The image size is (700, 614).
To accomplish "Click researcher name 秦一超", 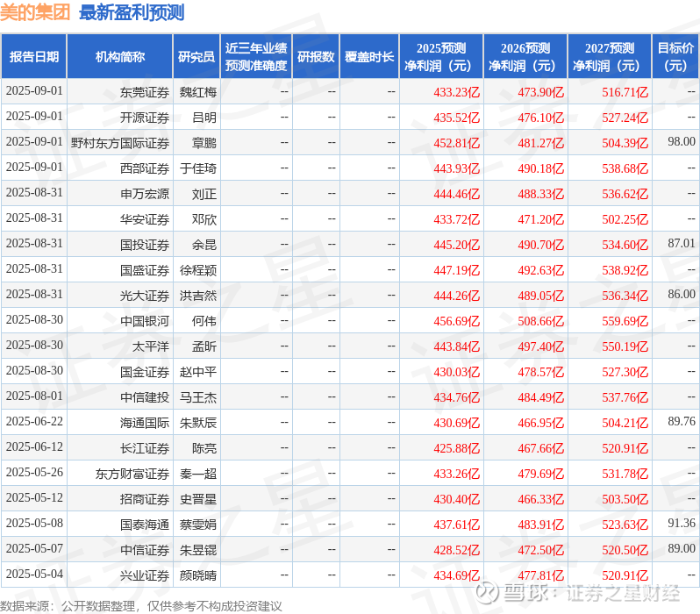I will 197,475.
